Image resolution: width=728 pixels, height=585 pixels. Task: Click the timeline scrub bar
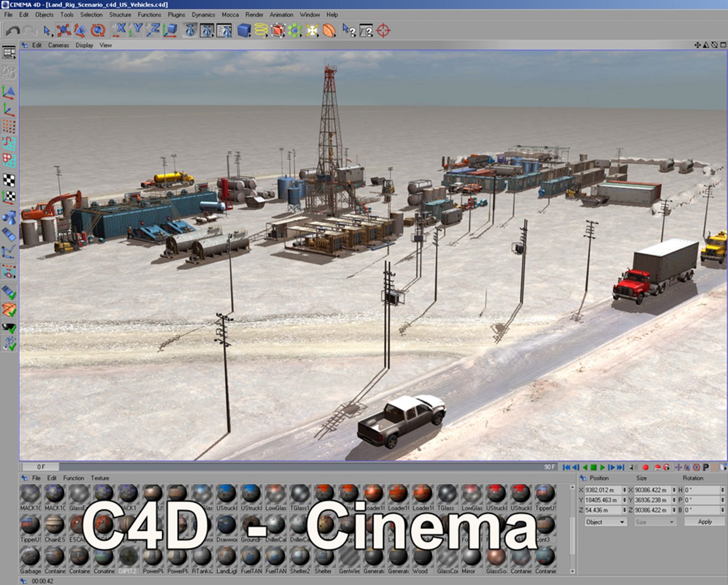[x=290, y=467]
